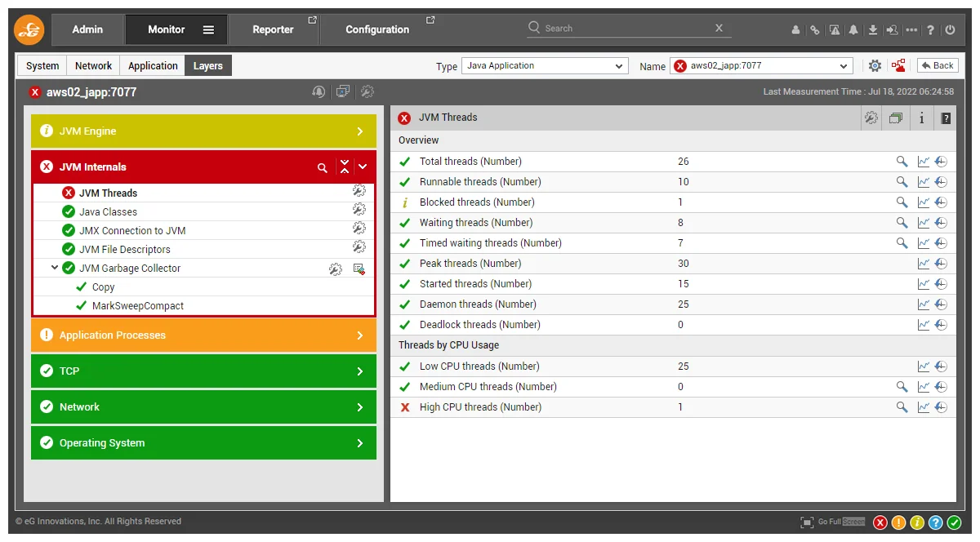
Task: Click the stacked windows icon in JVM Threads header
Action: (896, 118)
